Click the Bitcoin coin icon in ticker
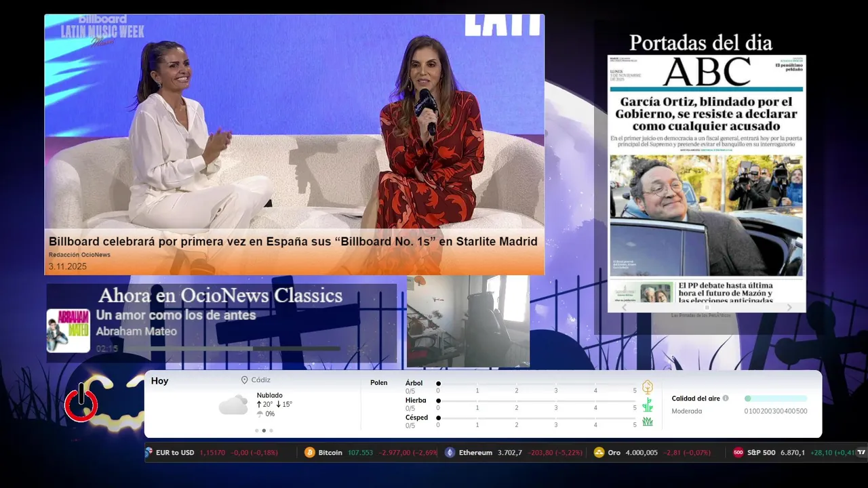Screen dimensions: 868x488 point(310,452)
